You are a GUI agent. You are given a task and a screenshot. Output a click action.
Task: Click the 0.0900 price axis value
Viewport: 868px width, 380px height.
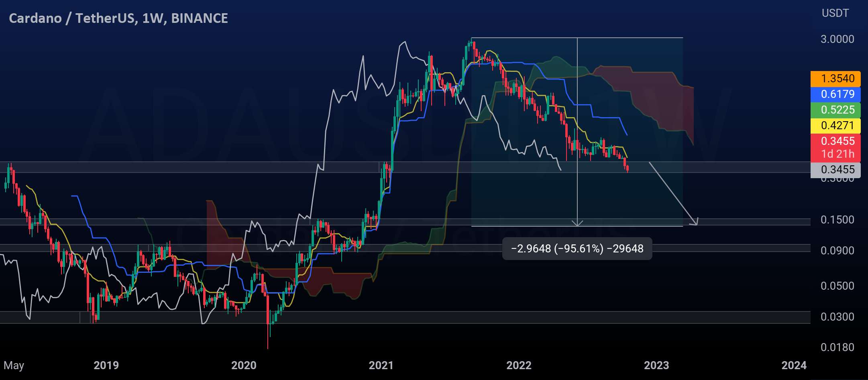(x=837, y=251)
